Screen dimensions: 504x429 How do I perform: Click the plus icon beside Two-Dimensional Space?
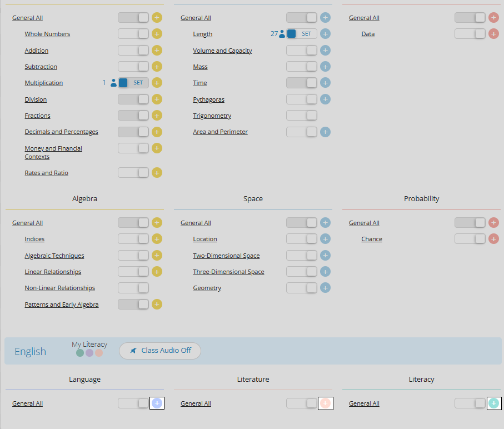(325, 256)
